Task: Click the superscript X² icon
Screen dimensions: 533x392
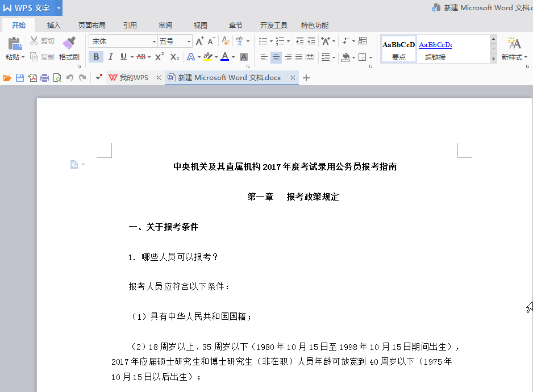Action: [160, 57]
